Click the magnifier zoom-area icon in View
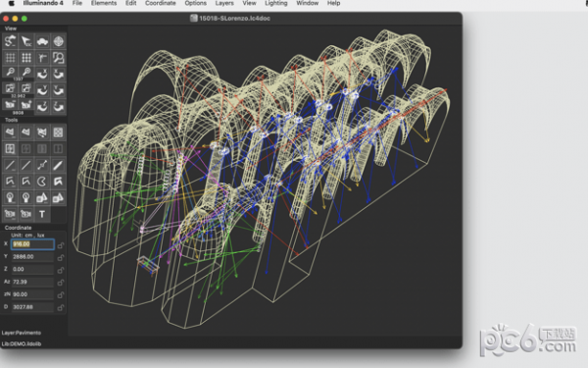This screenshot has height=368, width=588. coord(58,58)
